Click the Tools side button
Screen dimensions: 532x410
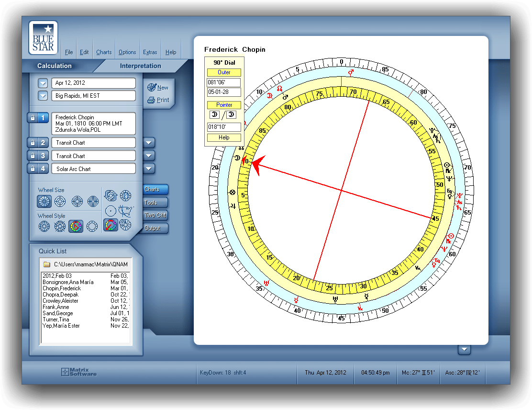tap(155, 203)
